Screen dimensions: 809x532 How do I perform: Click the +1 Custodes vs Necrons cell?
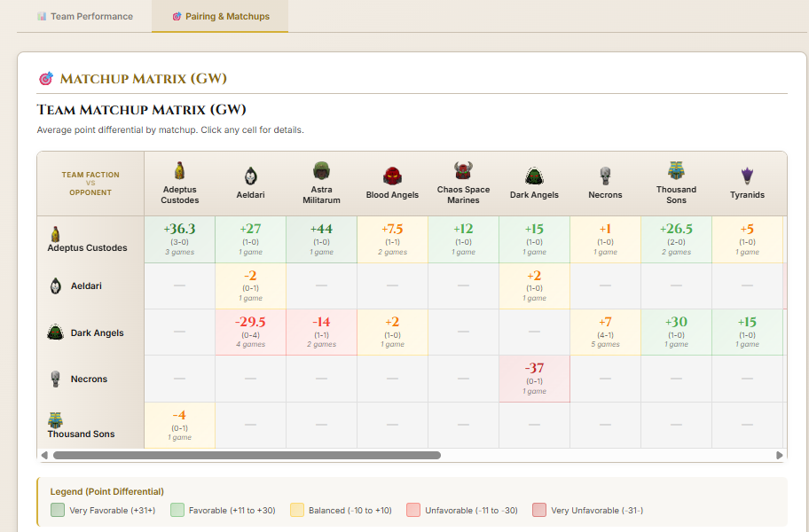tap(605, 239)
